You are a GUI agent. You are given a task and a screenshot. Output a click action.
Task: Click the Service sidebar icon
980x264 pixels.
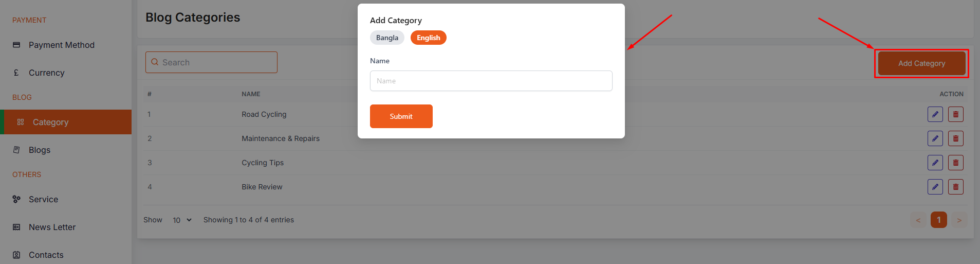[16, 199]
